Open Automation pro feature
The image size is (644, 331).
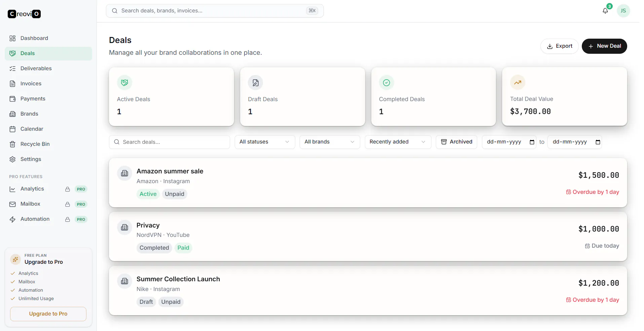pyautogui.click(x=48, y=219)
